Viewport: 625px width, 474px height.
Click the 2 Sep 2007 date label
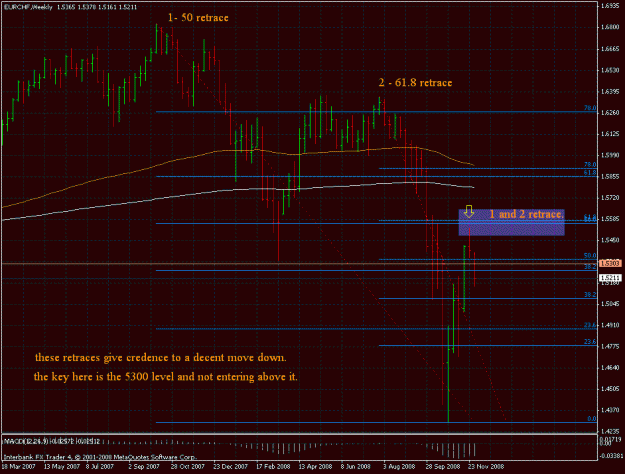144,466
